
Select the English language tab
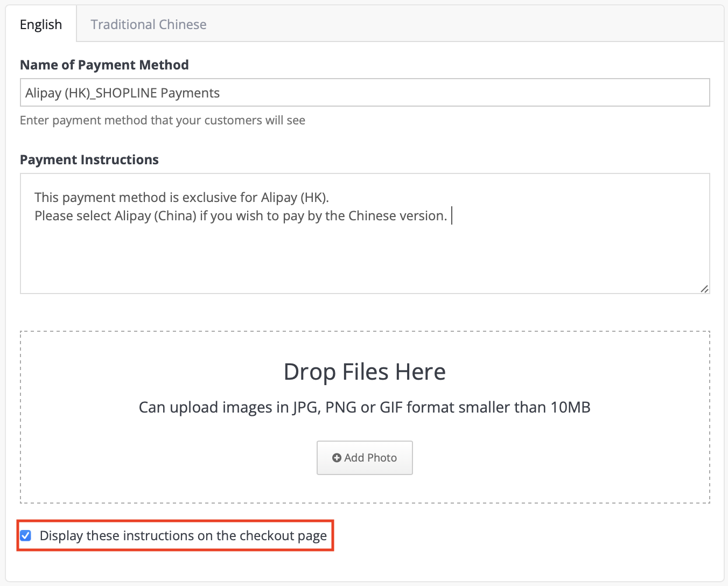point(41,24)
